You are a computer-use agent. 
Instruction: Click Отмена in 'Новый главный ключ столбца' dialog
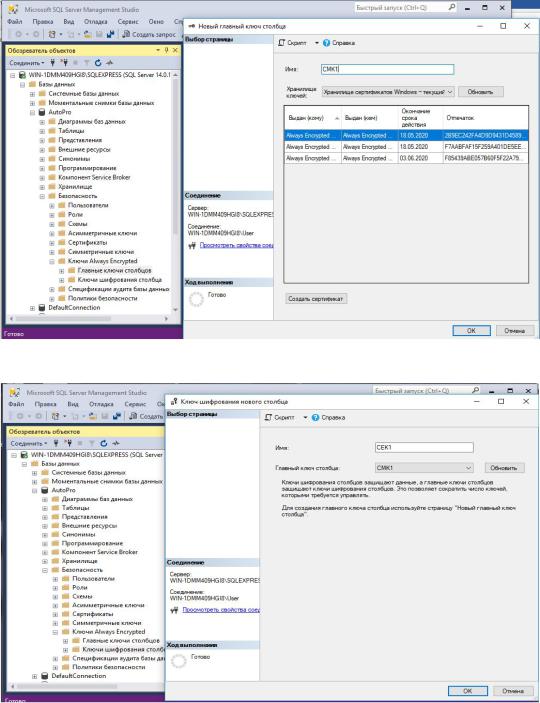tap(514, 330)
